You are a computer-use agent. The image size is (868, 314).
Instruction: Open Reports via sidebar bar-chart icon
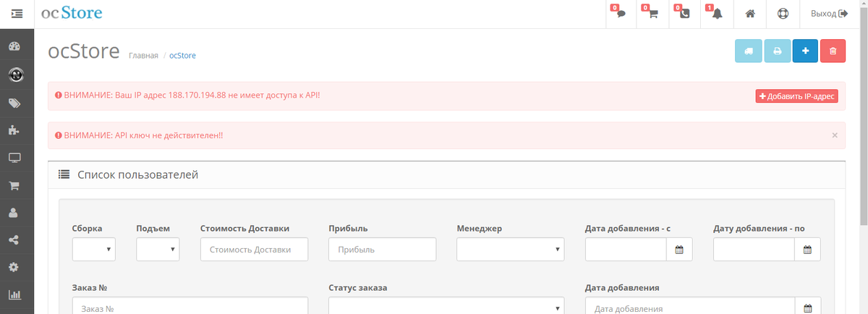click(x=14, y=295)
